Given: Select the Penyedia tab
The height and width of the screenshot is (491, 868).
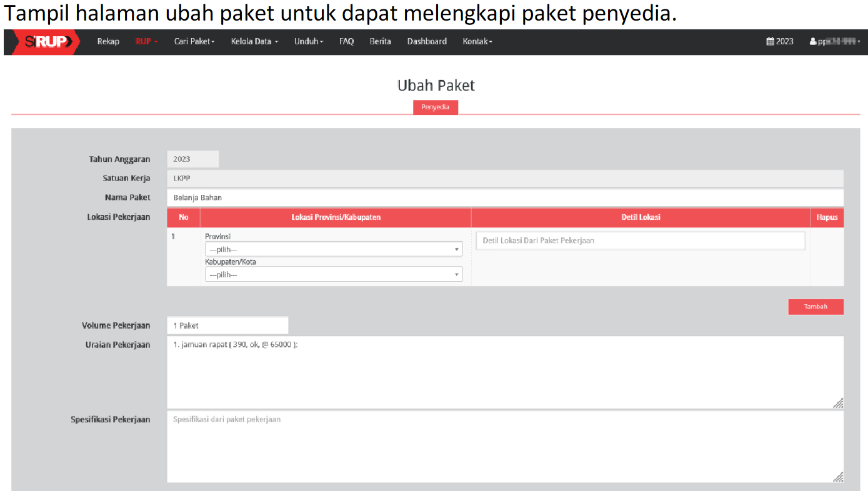Looking at the screenshot, I should (435, 107).
